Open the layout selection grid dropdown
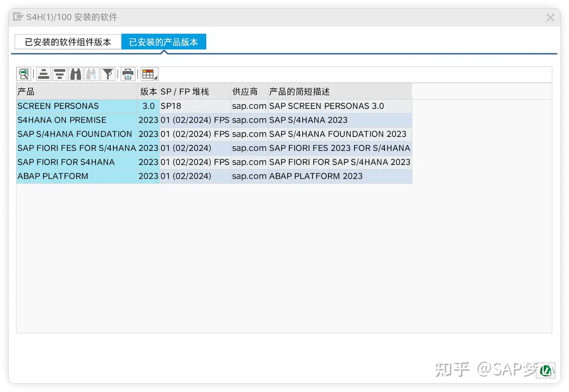The height and width of the screenshot is (392, 569). [150, 74]
